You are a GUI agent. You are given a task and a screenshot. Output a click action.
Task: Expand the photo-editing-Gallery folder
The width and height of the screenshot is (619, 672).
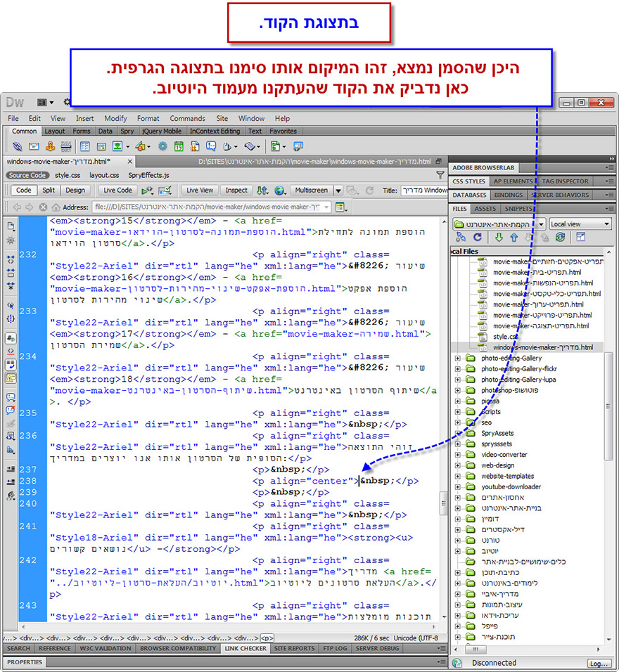pyautogui.click(x=458, y=358)
